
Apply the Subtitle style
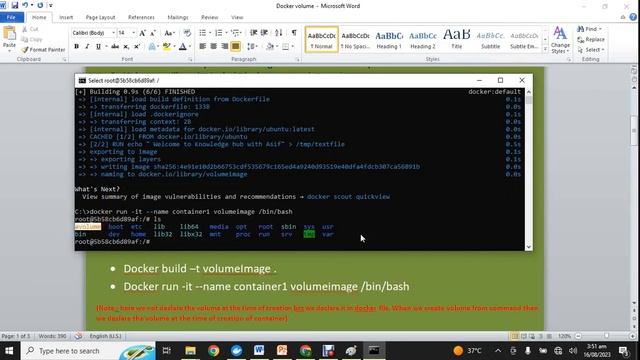(491, 40)
